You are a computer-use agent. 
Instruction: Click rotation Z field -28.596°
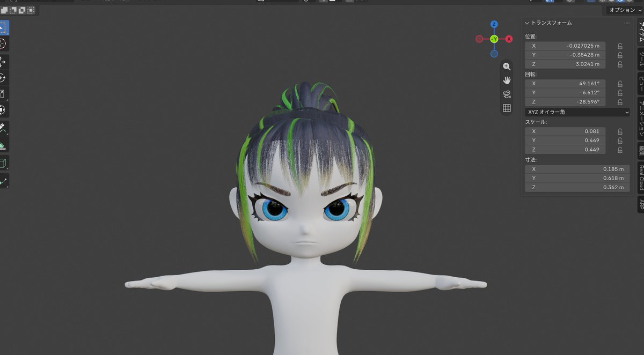(565, 102)
